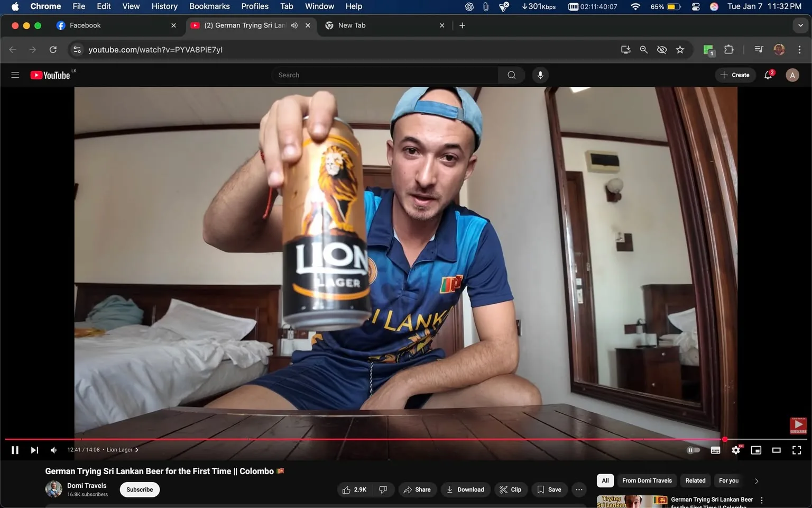Start voice search with microphone icon

point(540,75)
